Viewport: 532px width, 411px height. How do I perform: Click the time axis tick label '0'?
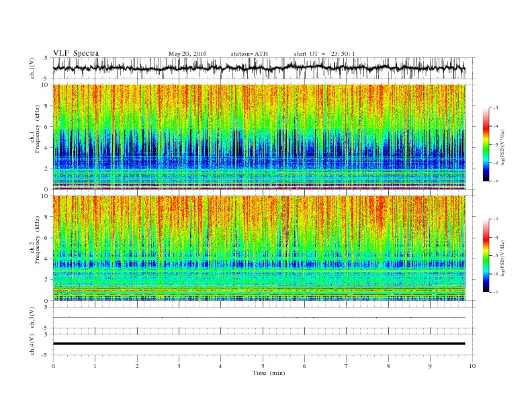point(53,366)
